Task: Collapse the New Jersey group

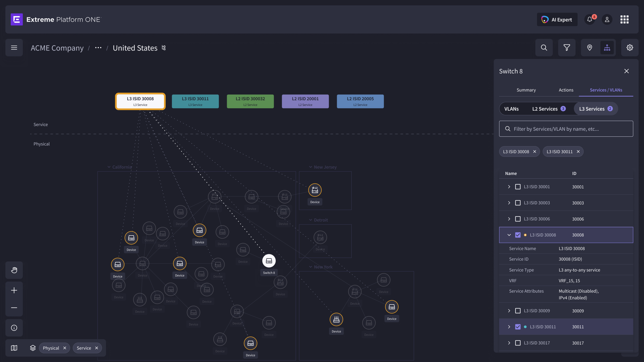Action: (310, 167)
